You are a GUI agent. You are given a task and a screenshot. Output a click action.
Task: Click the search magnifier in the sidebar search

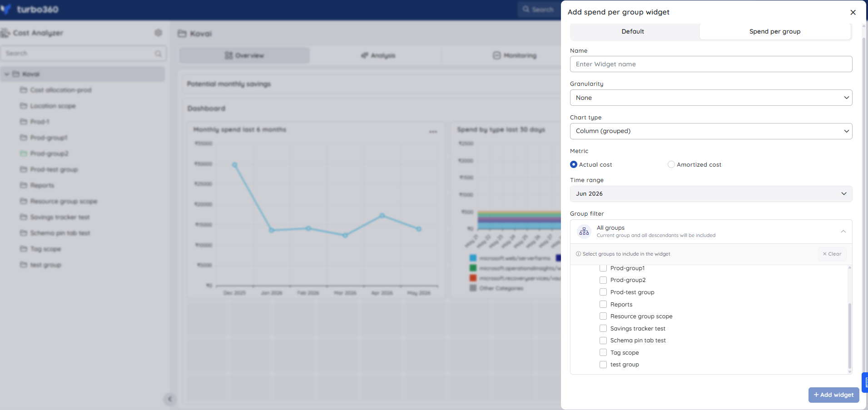[x=158, y=54]
